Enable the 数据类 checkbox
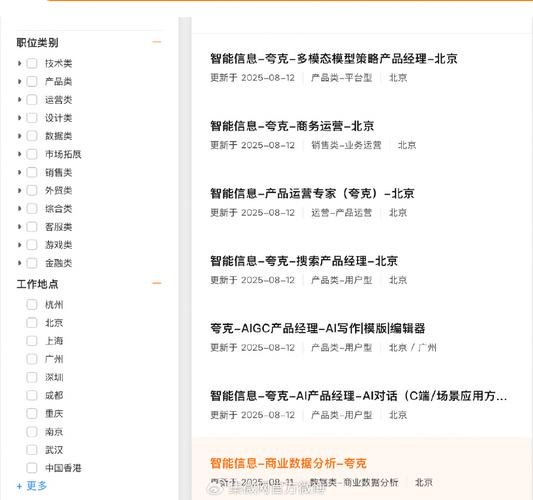This screenshot has width=533, height=500. tap(32, 136)
